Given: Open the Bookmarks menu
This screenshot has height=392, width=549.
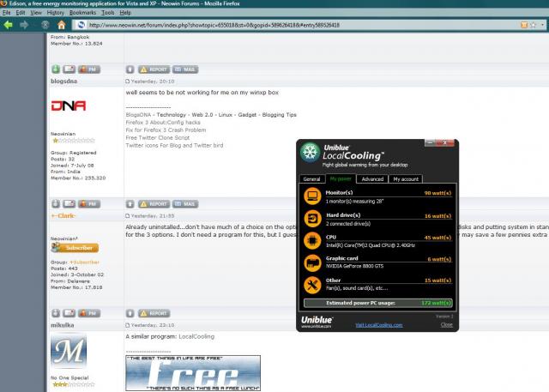Looking at the screenshot, I should coord(82,13).
